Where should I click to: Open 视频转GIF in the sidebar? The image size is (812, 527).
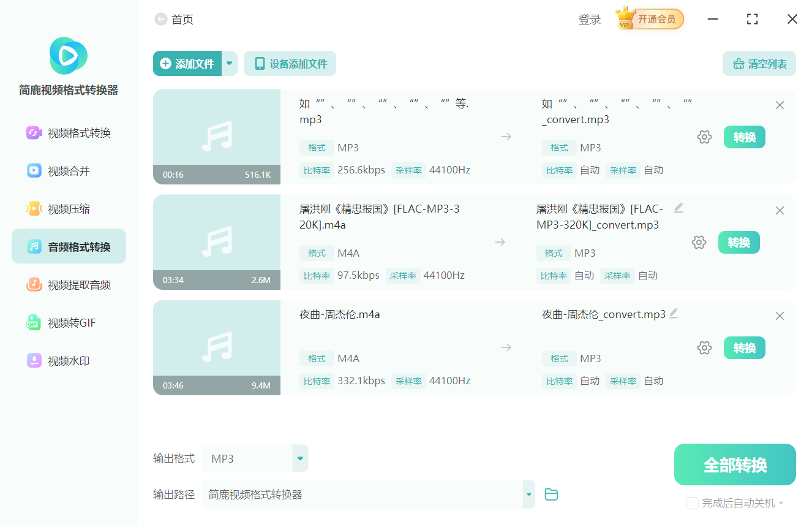click(69, 323)
